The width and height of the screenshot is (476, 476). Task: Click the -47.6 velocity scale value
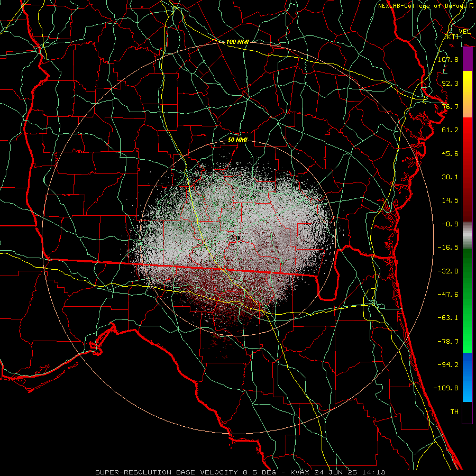448,295
